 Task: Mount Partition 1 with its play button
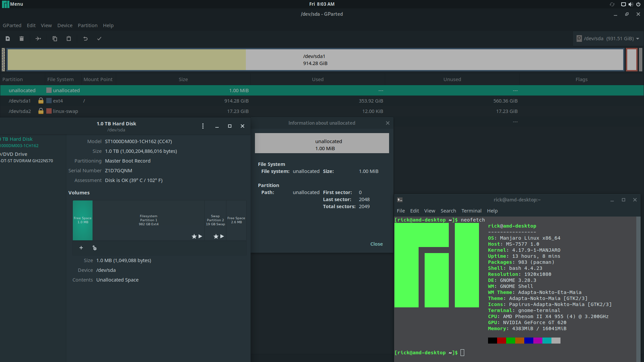click(x=200, y=236)
